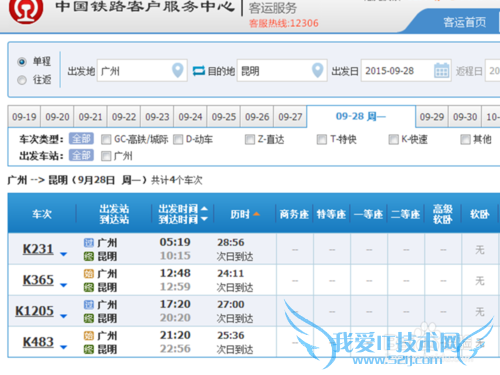
Task: Check the 广州 departure station filter
Action: [106, 156]
